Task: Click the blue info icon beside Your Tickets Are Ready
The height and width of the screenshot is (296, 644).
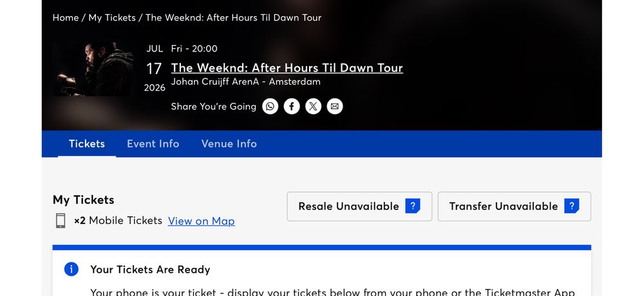Action: (71, 269)
